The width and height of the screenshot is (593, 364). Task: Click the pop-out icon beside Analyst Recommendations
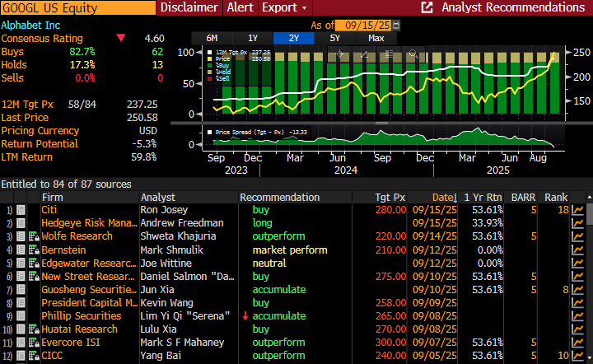pos(427,7)
